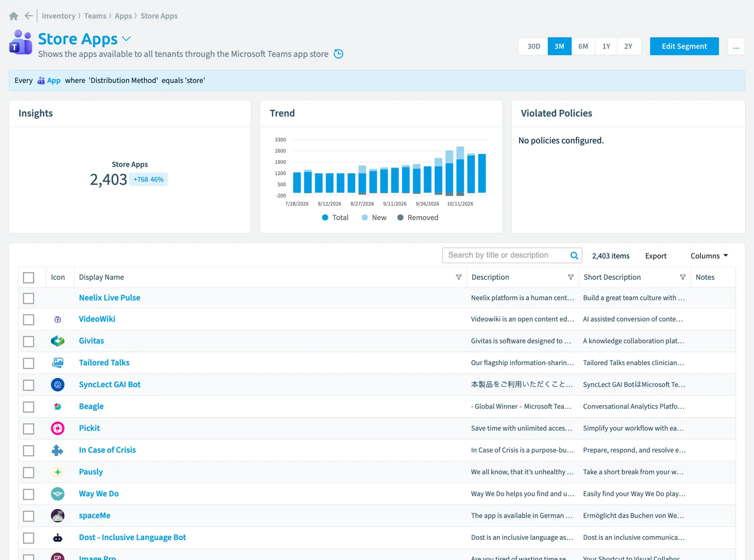Open the Dost - Inclusive Language Bot link
The width and height of the screenshot is (754, 560).
pos(132,537)
